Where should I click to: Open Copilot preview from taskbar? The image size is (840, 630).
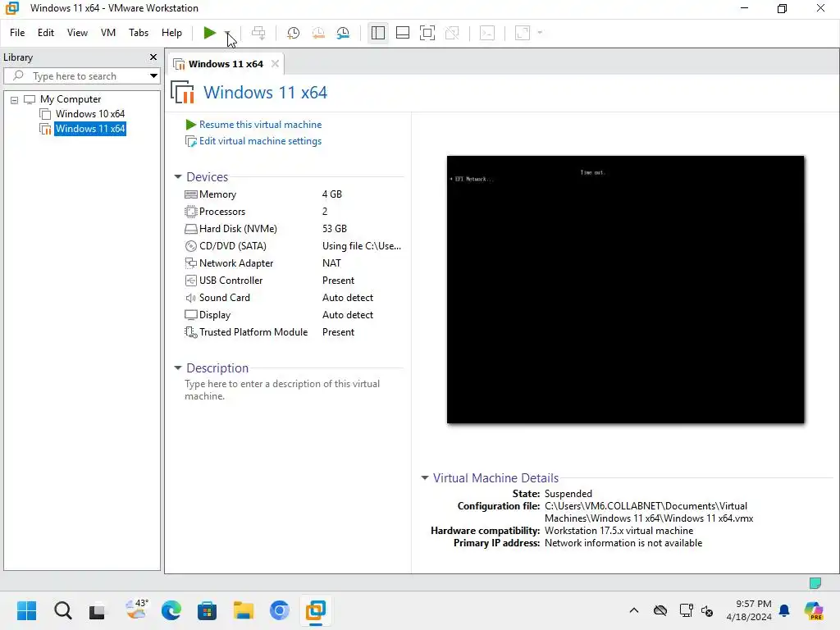coord(814,610)
